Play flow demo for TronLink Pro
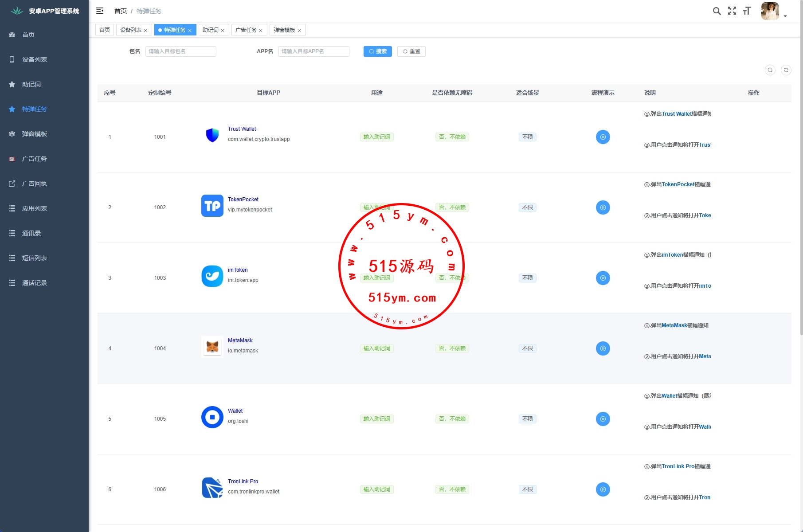Image resolution: width=803 pixels, height=532 pixels. (603, 489)
